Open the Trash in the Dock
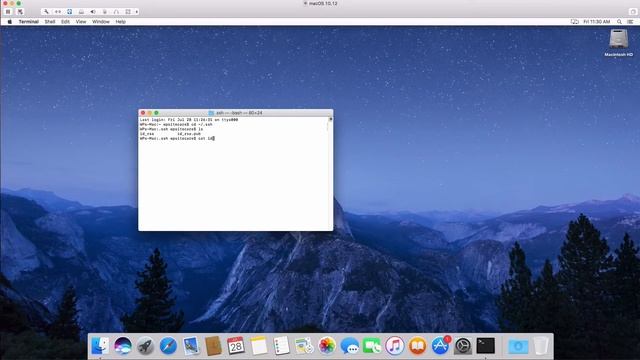 pos(541,346)
